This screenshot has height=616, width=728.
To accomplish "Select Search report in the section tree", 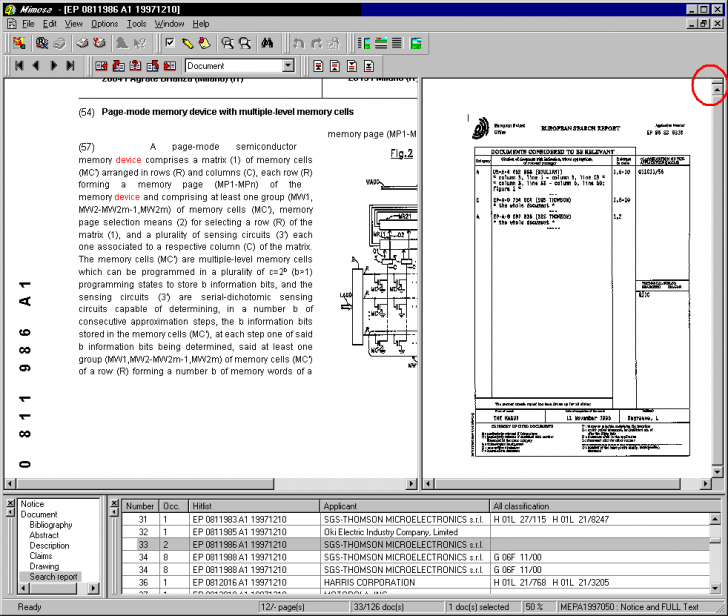I will (53, 577).
